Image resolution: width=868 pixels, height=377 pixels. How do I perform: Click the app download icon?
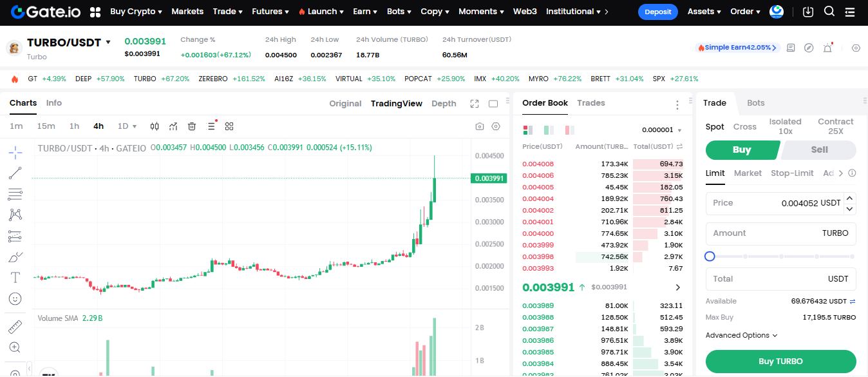click(809, 12)
